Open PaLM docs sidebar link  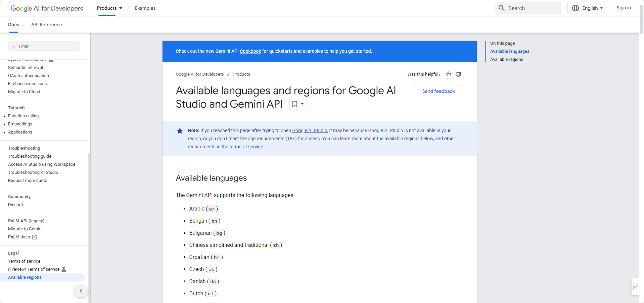pyautogui.click(x=19, y=237)
